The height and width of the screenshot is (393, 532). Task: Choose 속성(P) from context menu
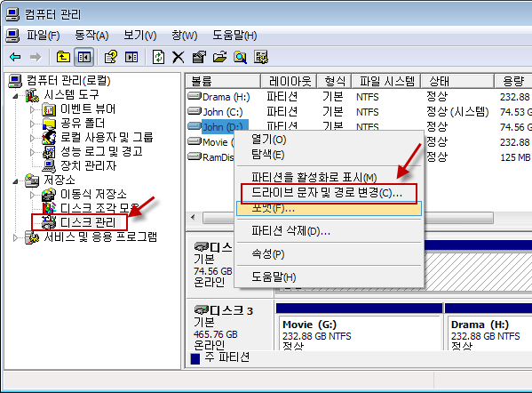[330, 254]
